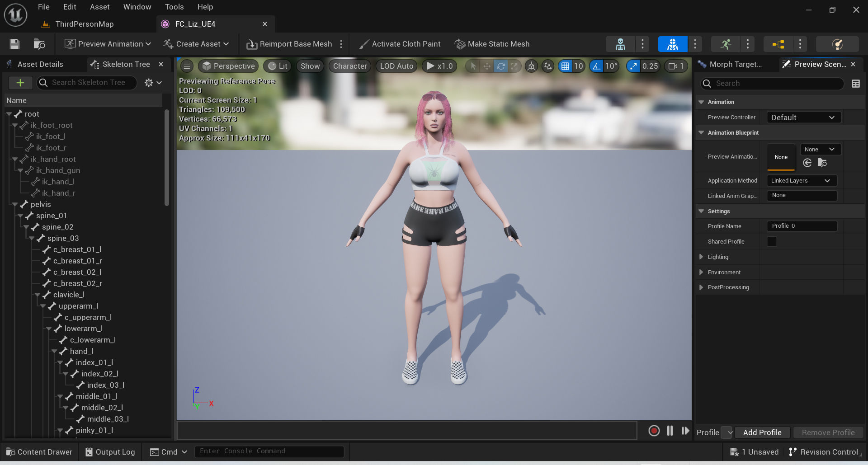Toggle the Shared Profile checkbox
The height and width of the screenshot is (465, 868).
[772, 242]
